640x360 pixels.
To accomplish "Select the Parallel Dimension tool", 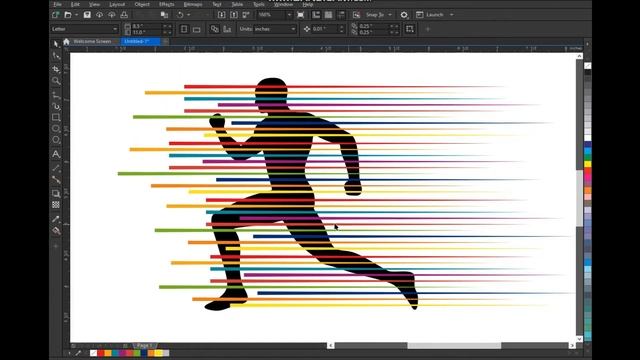I will coord(56,168).
